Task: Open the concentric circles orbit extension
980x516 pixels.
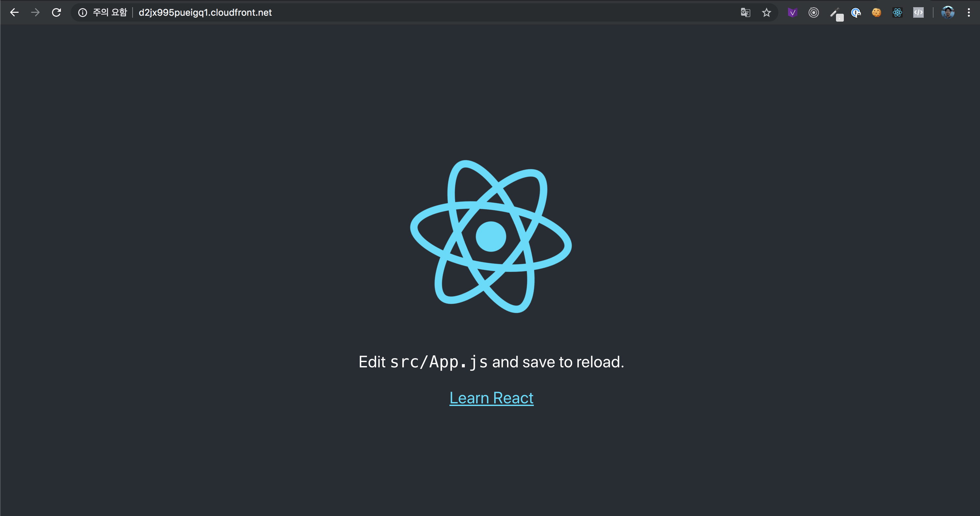Action: [x=814, y=12]
